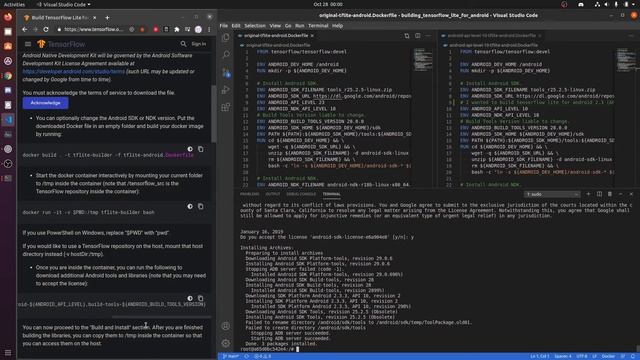Click the Open Changes icon in left editor
Image resolution: width=640 pixels, height=360 pixels.
[407, 36]
